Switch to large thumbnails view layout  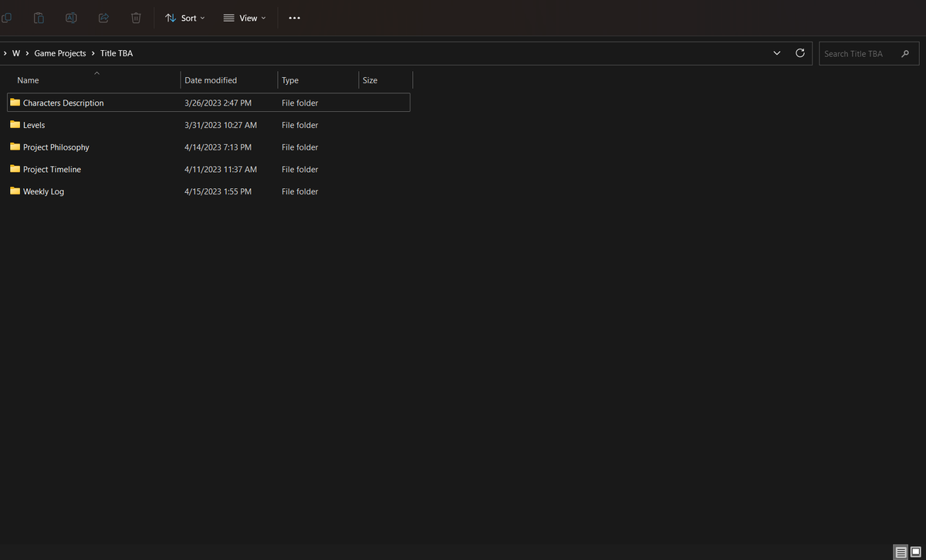coord(915,552)
